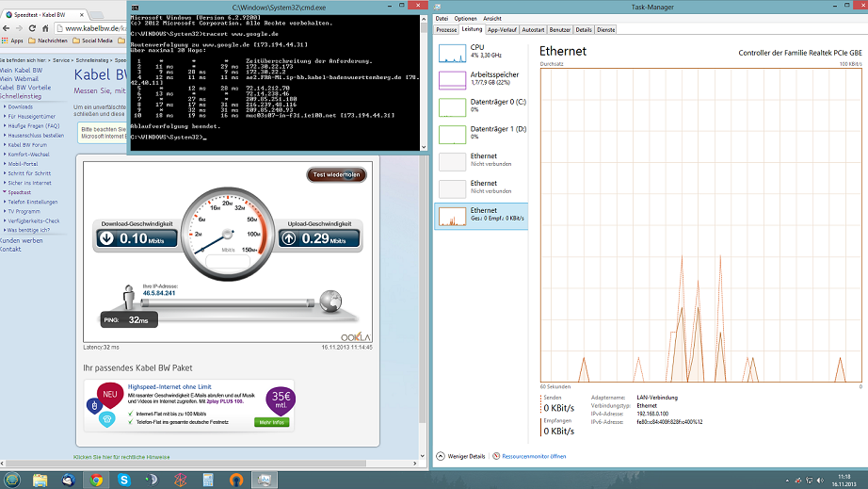The image size is (868, 489).
Task: Open the Kunden werben link
Action: pyautogui.click(x=21, y=240)
